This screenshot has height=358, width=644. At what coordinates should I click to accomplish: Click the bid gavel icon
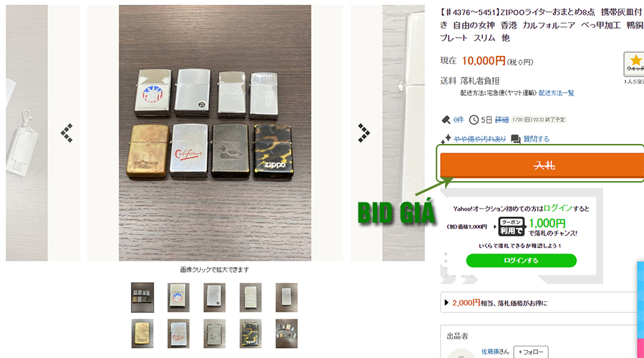(446, 120)
